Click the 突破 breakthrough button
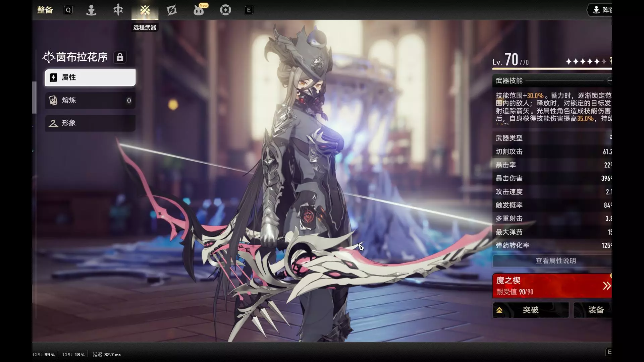The width and height of the screenshot is (644, 362). pyautogui.click(x=531, y=310)
